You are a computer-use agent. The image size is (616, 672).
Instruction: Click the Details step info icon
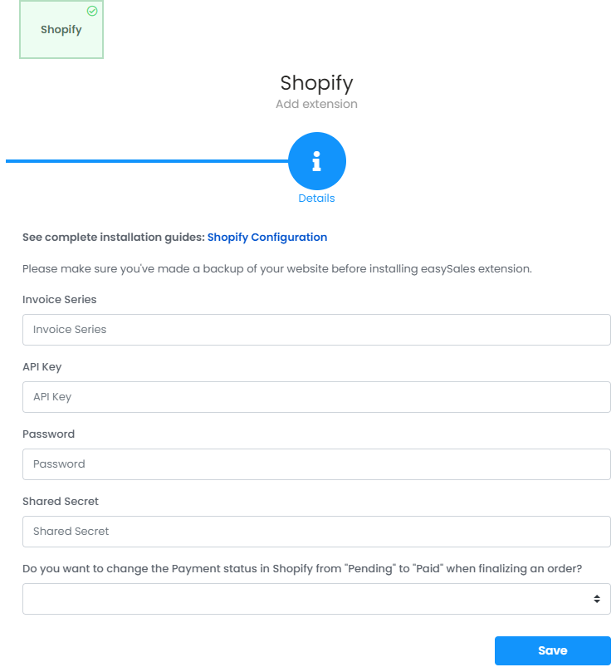tap(316, 161)
